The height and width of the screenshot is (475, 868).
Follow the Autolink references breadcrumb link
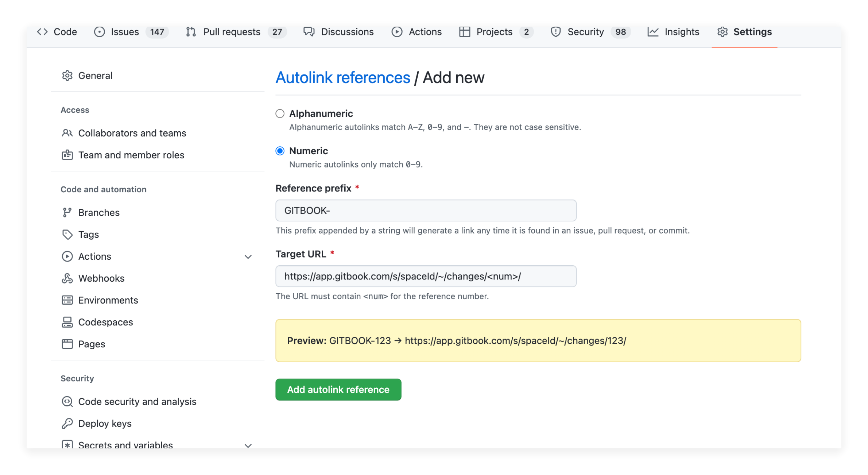point(342,78)
